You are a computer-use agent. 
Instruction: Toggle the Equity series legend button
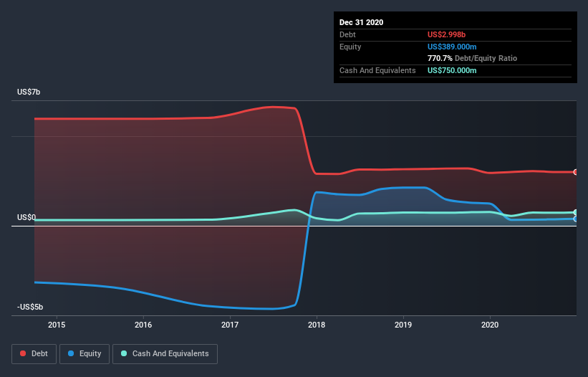[85, 354]
